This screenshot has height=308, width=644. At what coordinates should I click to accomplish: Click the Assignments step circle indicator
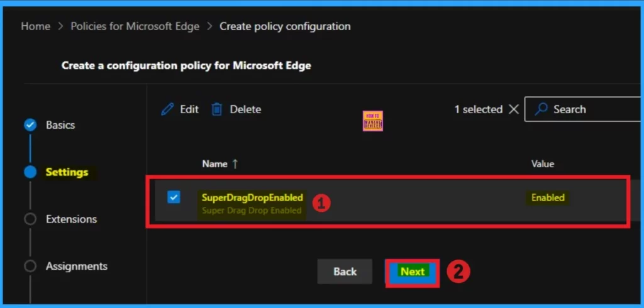point(30,266)
